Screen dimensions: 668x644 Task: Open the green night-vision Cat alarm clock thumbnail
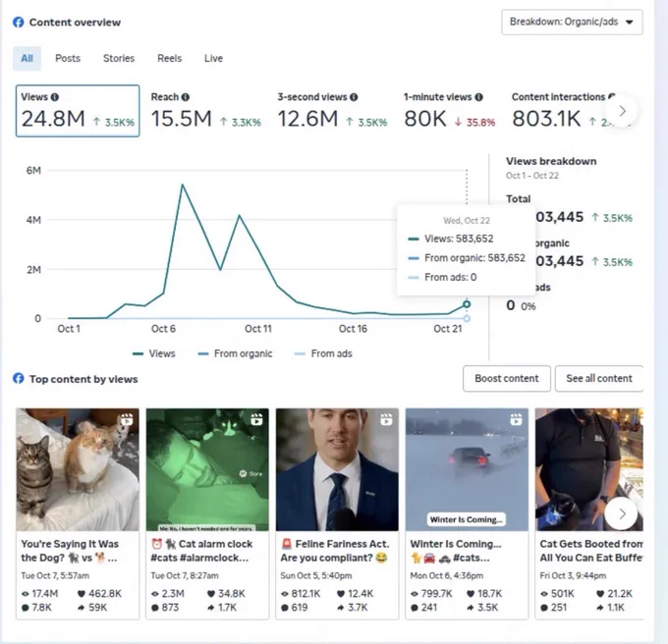click(207, 469)
